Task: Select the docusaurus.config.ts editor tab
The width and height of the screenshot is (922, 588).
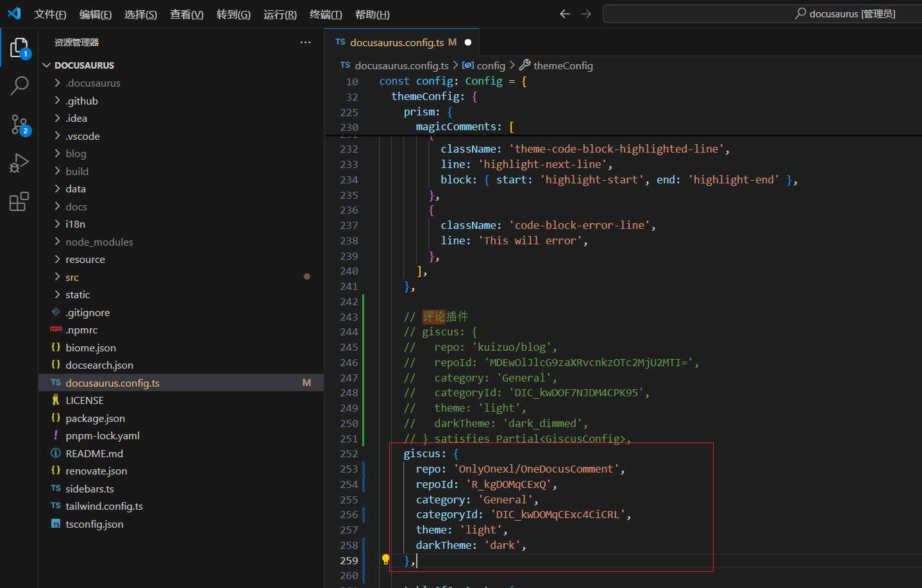Action: point(402,42)
